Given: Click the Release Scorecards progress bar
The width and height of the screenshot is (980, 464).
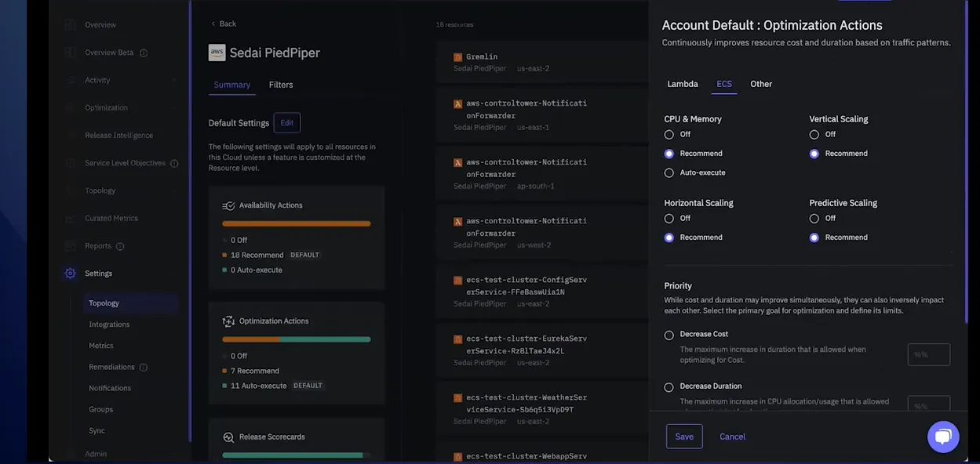Looking at the screenshot, I should [x=297, y=455].
